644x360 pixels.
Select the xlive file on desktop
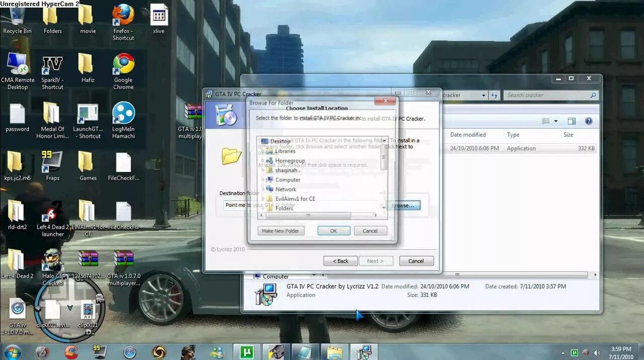(x=159, y=20)
